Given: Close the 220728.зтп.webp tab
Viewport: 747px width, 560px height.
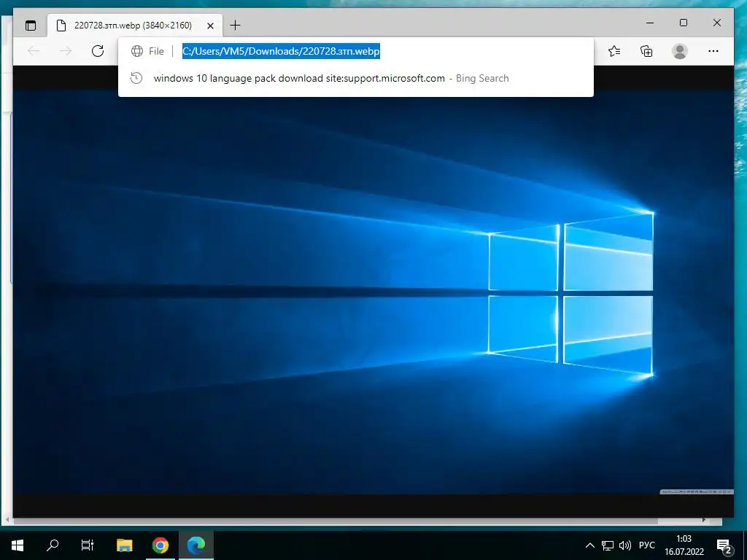Looking at the screenshot, I should (x=210, y=26).
